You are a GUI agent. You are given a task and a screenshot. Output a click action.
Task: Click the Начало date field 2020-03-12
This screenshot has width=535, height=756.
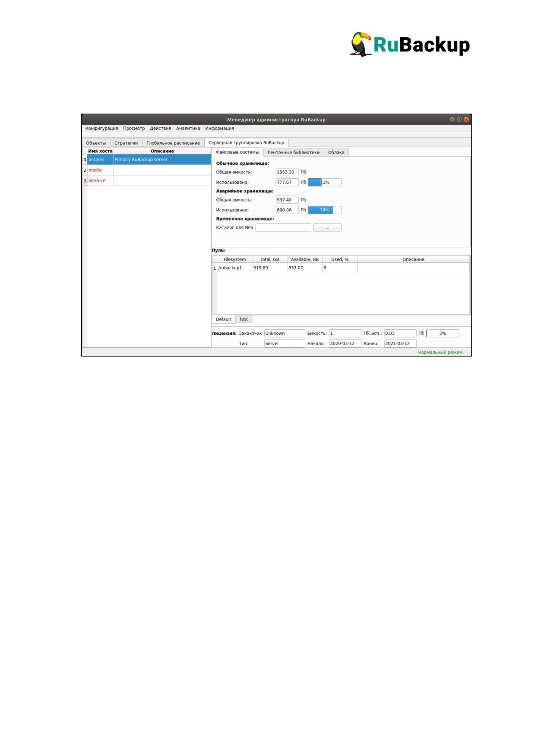[345, 343]
